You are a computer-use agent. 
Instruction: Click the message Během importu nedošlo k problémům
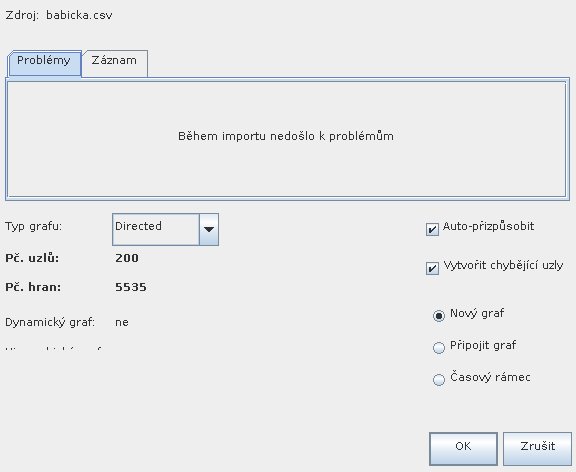pyautogui.click(x=286, y=136)
